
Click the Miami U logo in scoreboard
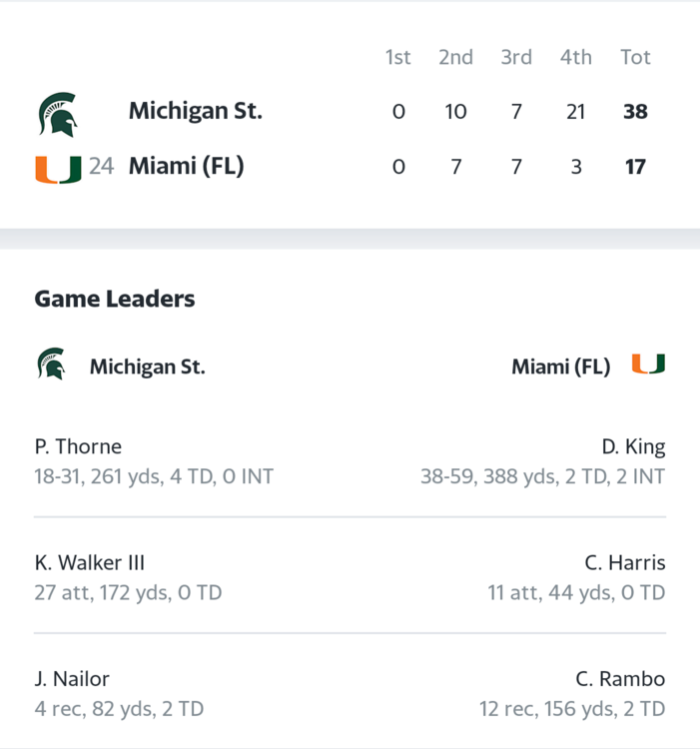58,170
